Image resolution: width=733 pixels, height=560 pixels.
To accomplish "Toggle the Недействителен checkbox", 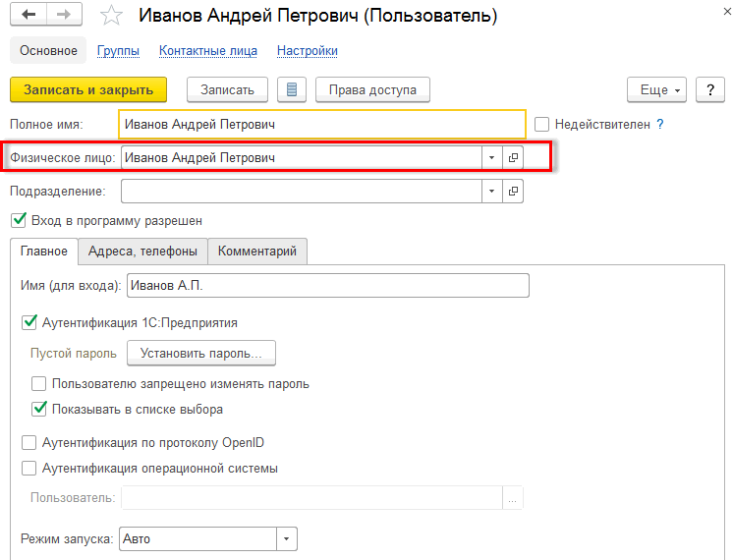I will click(x=542, y=125).
